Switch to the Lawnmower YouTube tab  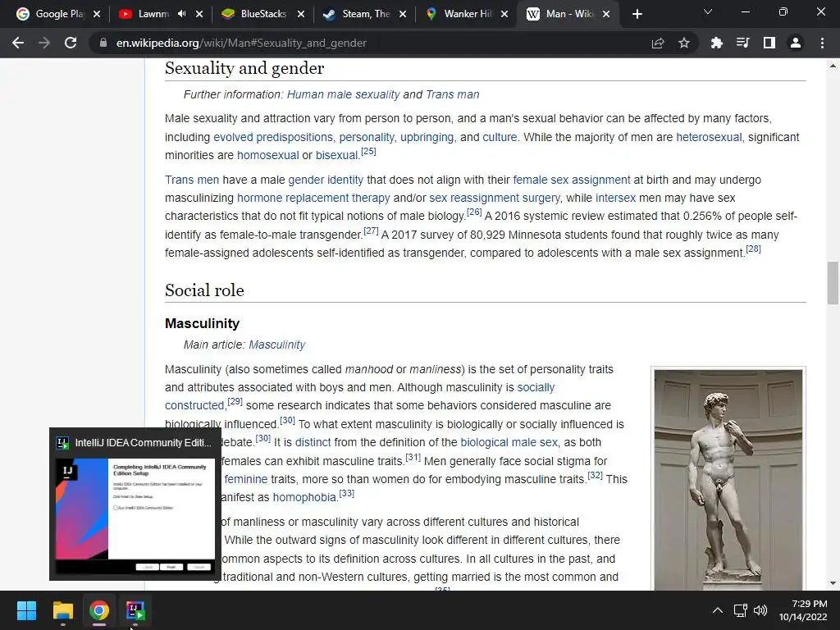(153, 14)
